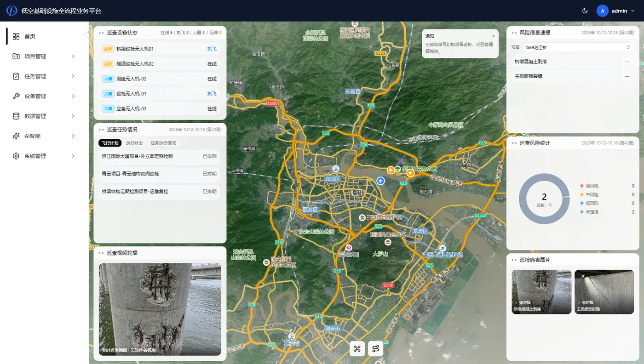Open risk item 桥墩混凝土剥落

[x=572, y=62]
